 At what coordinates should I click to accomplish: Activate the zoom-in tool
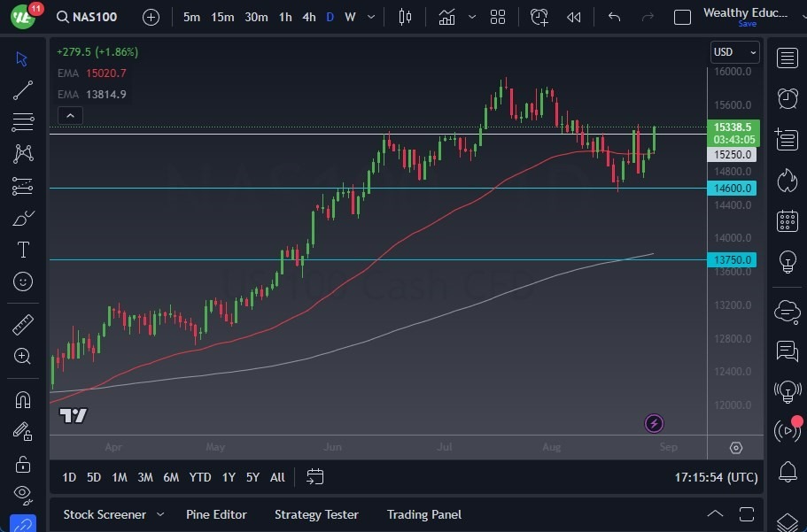pos(22,357)
